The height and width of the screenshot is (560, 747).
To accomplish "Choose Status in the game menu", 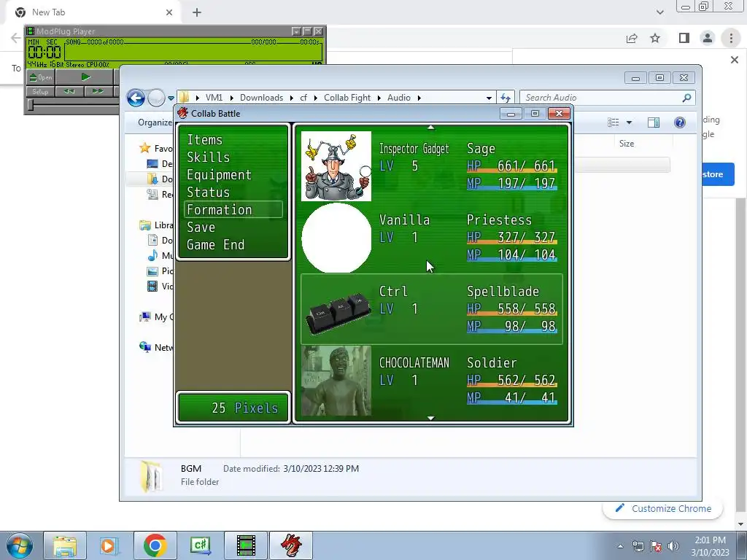I will tap(208, 192).
